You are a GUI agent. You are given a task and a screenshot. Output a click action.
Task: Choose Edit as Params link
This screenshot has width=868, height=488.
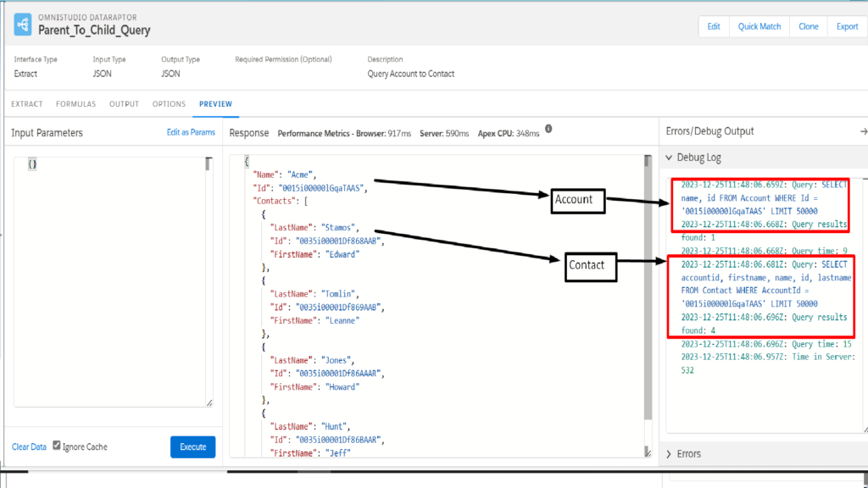coord(191,133)
